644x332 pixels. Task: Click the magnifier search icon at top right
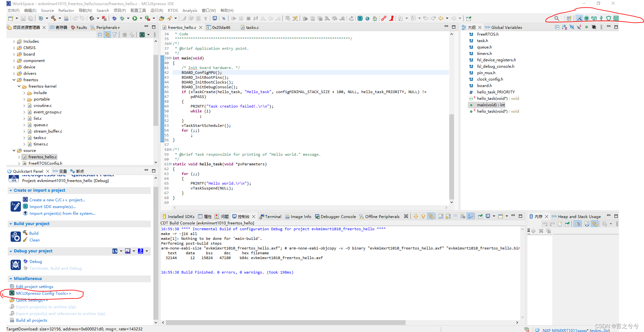557,18
